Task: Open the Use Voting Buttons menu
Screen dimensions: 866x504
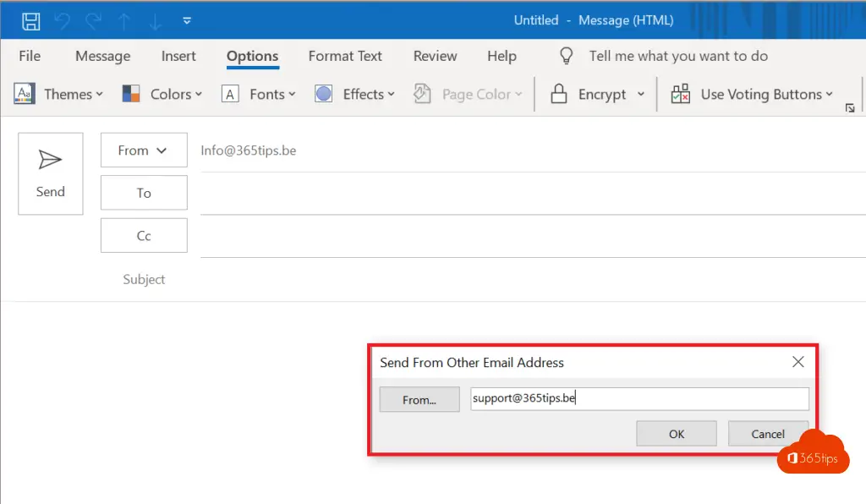Action: tap(751, 94)
